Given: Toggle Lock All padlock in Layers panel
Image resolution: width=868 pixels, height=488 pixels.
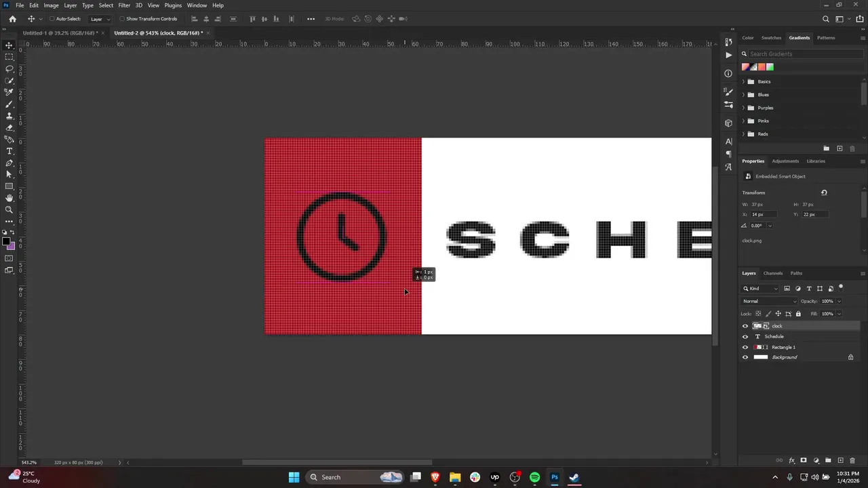Looking at the screenshot, I should point(798,314).
